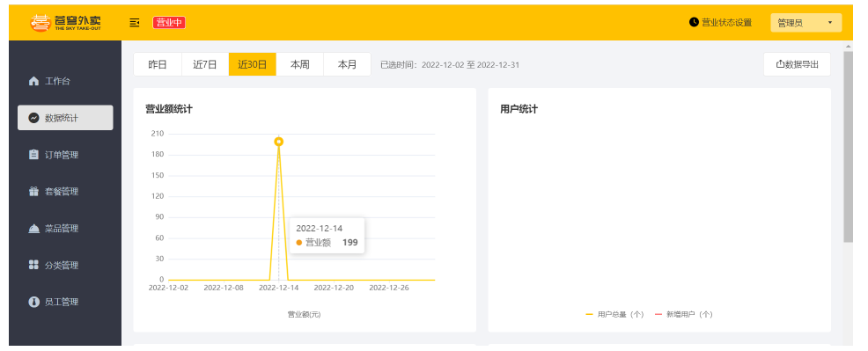Click the info icon next to 员工管理
This screenshot has height=351, width=868.
(33, 302)
